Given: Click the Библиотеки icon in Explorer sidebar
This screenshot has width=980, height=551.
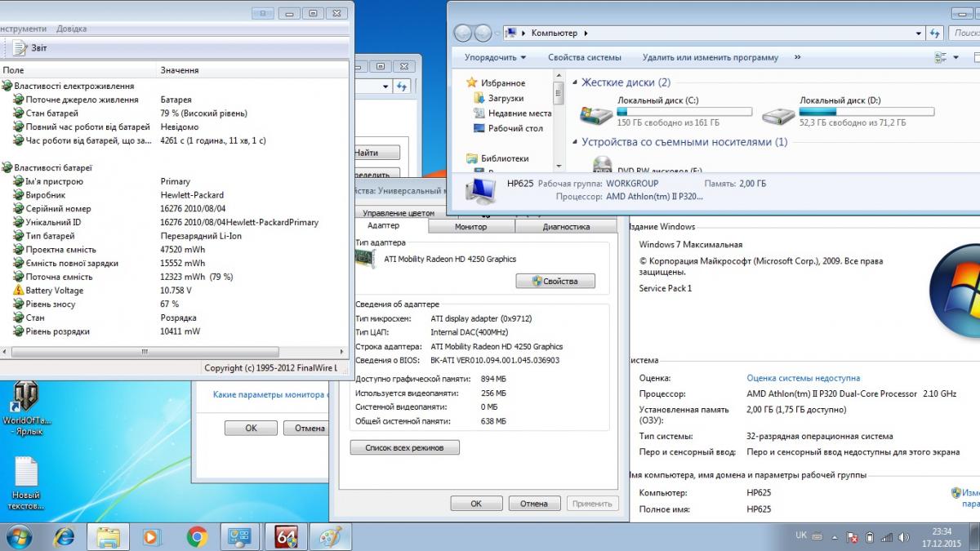Looking at the screenshot, I should 471,158.
